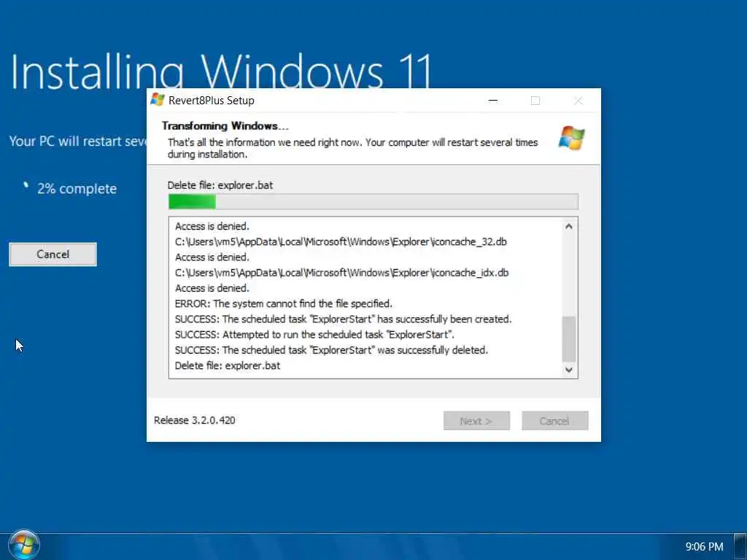Click the greyed Next > button
The image size is (747, 560).
476,421
